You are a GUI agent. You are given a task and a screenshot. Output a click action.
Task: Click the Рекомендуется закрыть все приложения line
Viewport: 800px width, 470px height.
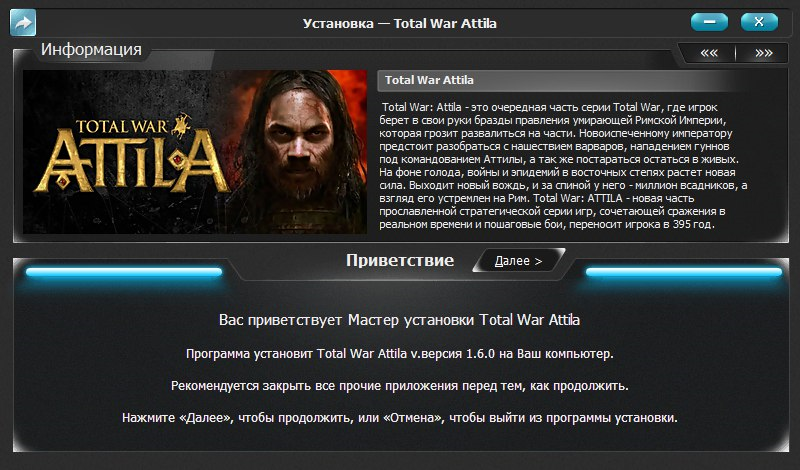[399, 386]
